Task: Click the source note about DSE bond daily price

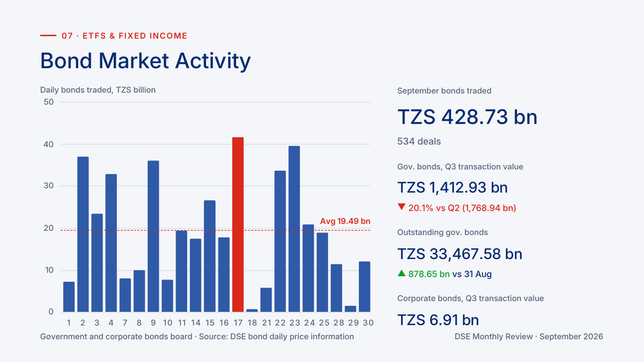Action: pos(197,337)
